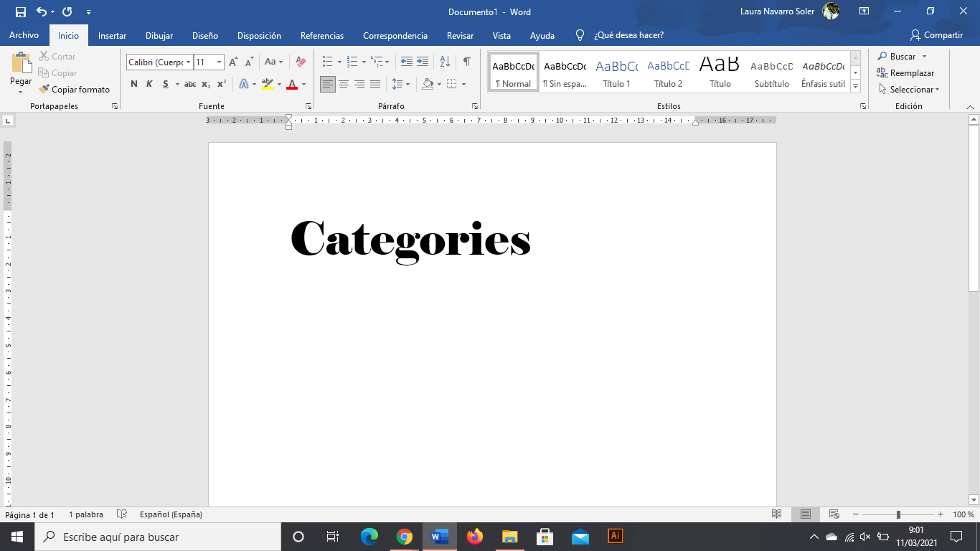Screen dimensions: 980x551
Task: Align text right toggle
Action: point(359,84)
